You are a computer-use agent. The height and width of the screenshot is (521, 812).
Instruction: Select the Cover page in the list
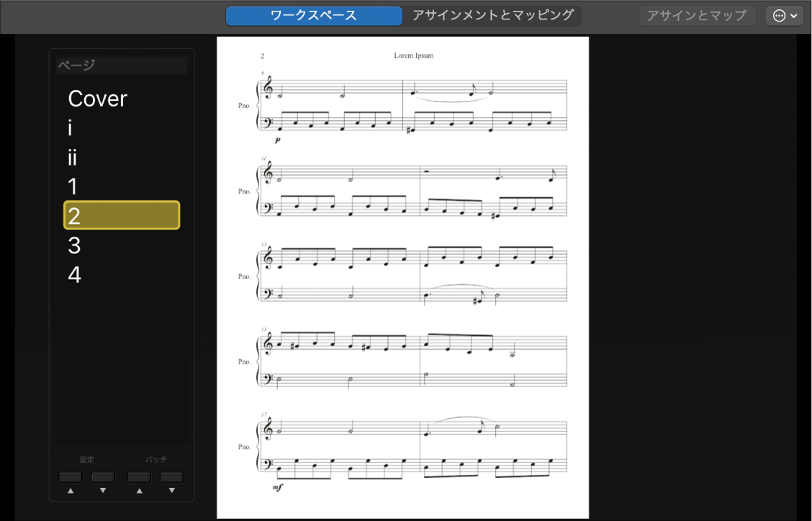pos(97,99)
